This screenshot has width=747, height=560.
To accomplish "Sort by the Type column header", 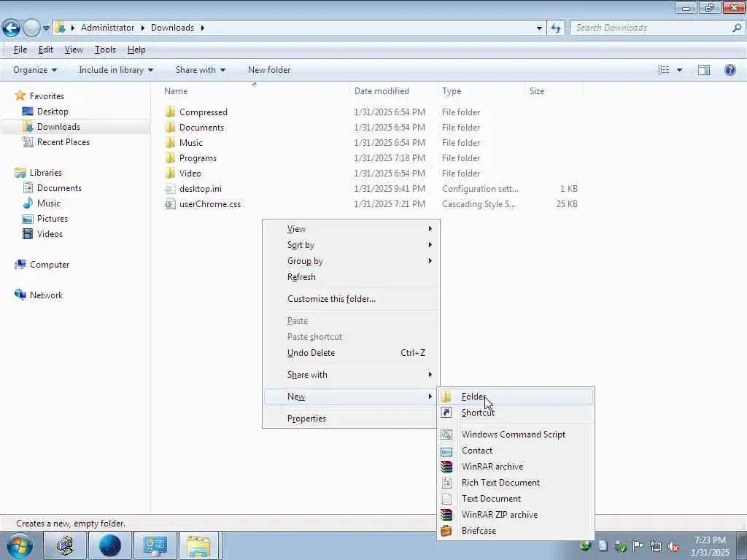I will coord(452,91).
